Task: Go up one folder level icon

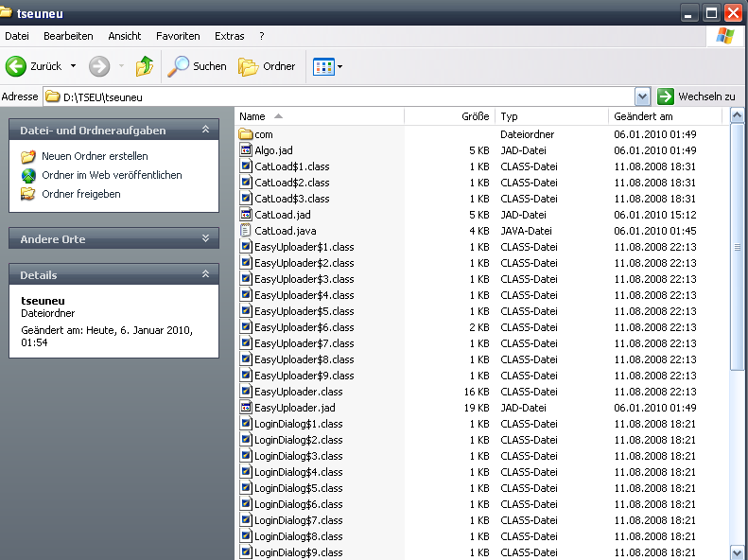Action: click(144, 66)
